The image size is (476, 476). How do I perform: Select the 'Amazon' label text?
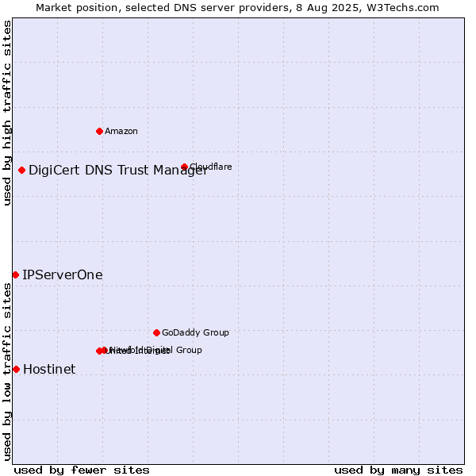121,131
